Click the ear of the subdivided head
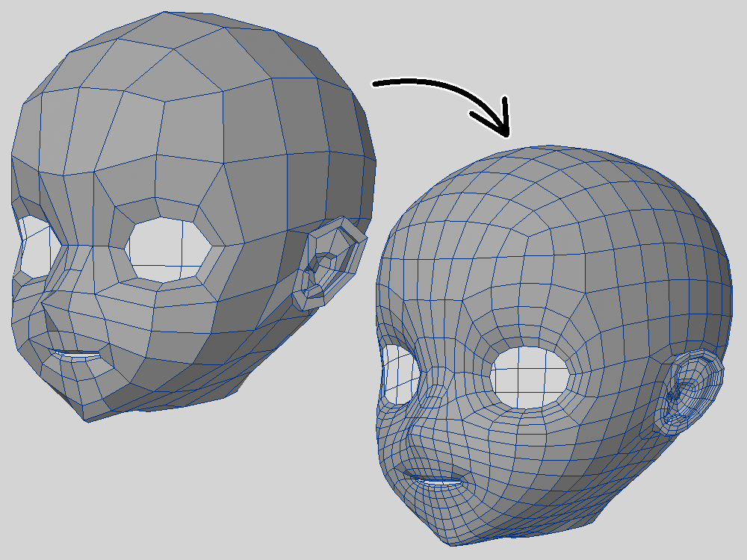Image resolution: width=747 pixels, height=560 pixels. click(687, 392)
